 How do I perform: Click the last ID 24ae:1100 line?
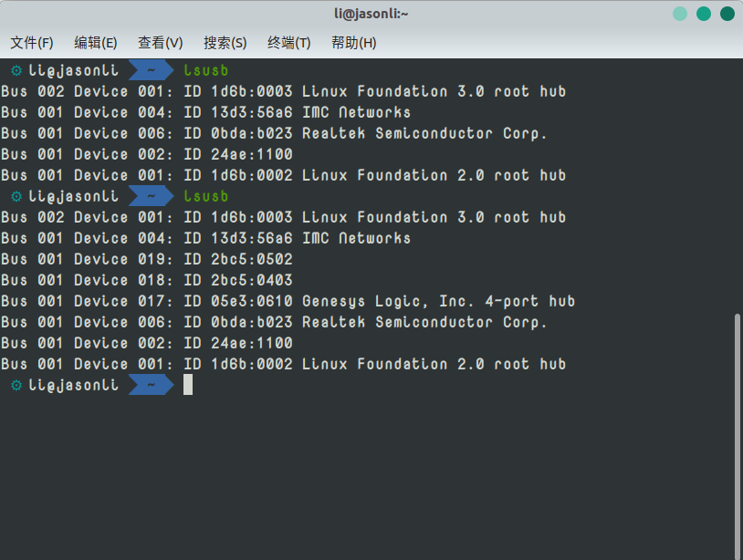tap(147, 343)
